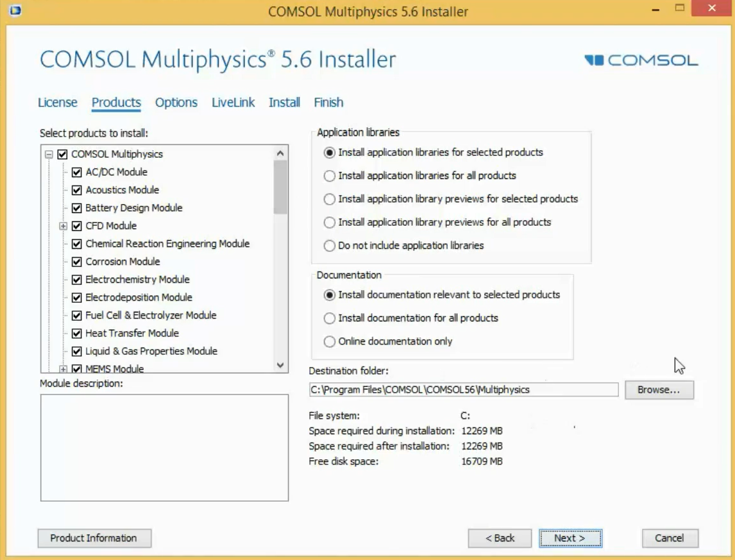Viewport: 735px width, 560px height.
Task: Click the Electrochemistry Module label
Action: [x=137, y=280]
